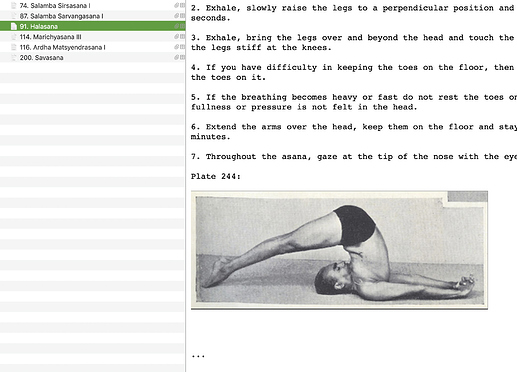The image size is (517, 372).
Task: Click the document icon beside 200. Savasana
Action: [14, 57]
